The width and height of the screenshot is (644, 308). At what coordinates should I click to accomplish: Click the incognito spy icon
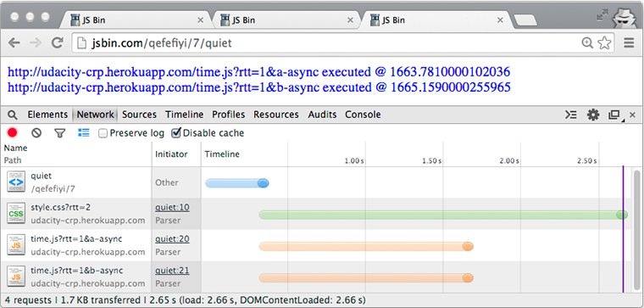point(625,18)
